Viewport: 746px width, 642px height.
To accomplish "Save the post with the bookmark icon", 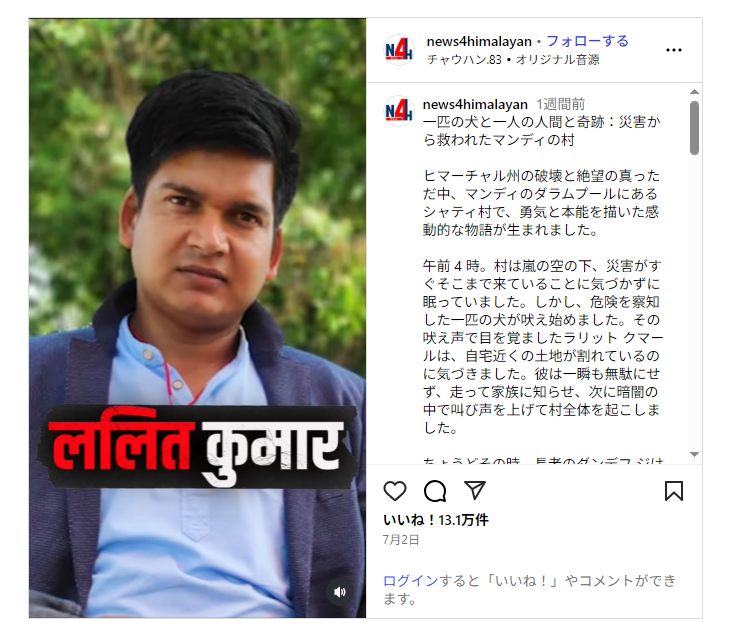I will pyautogui.click(x=674, y=491).
